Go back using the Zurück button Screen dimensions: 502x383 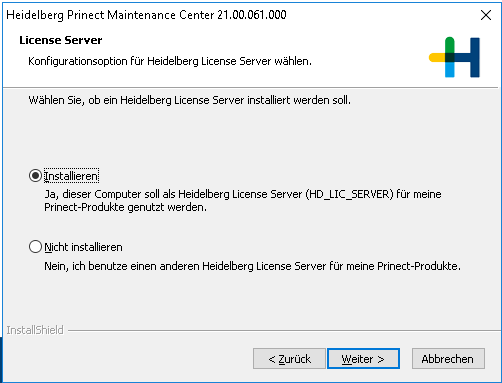289,359
